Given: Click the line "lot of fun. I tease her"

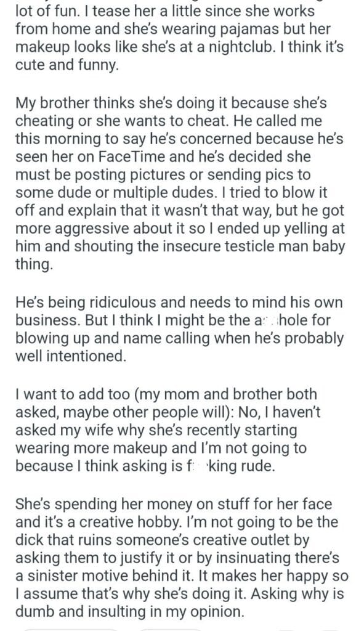Looking at the screenshot, I should (165, 11).
